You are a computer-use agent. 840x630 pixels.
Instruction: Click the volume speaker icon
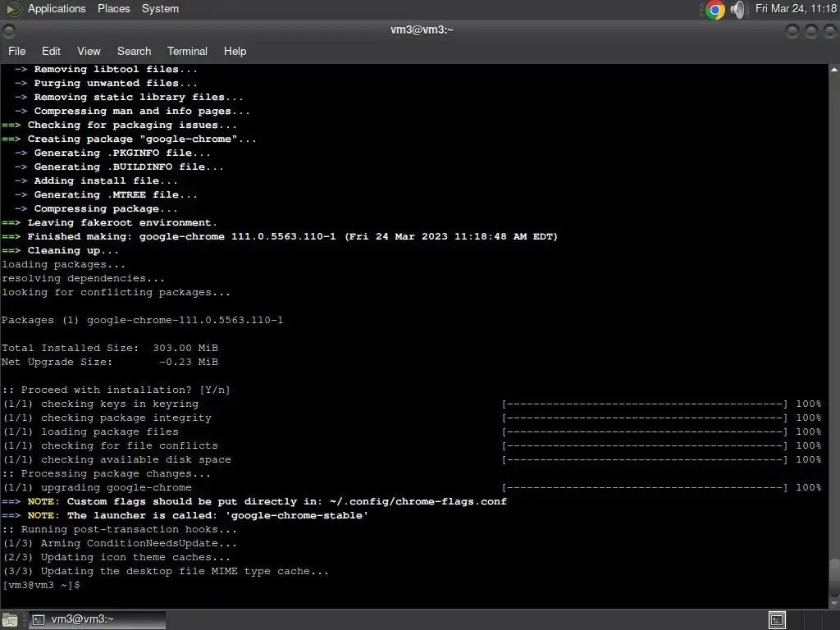click(738, 10)
